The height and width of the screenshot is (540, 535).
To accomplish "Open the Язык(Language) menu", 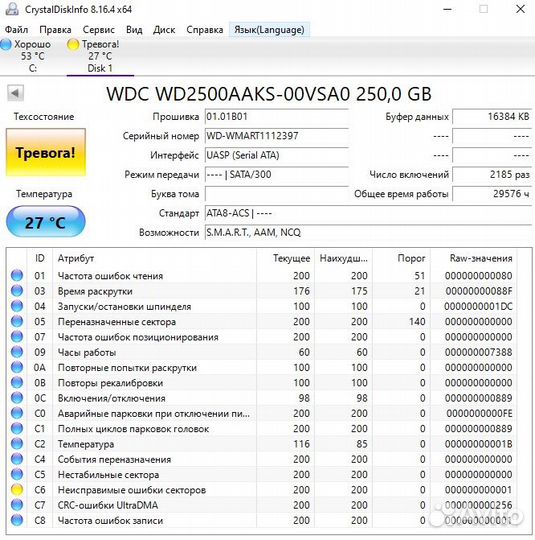I will 269,30.
